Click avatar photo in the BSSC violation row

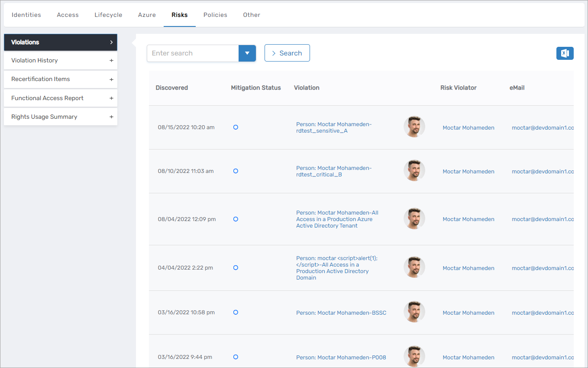coord(414,312)
